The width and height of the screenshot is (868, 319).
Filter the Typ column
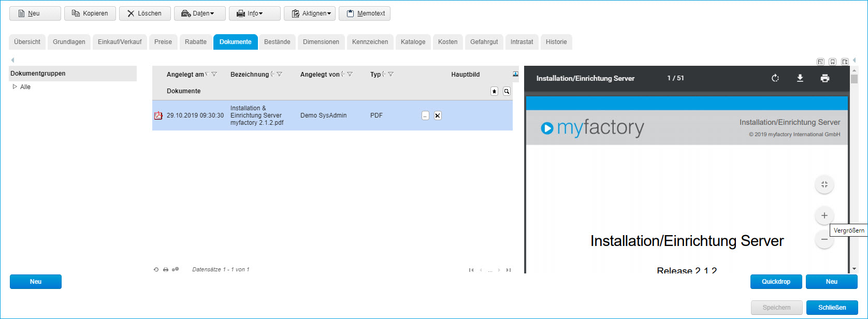tap(391, 75)
